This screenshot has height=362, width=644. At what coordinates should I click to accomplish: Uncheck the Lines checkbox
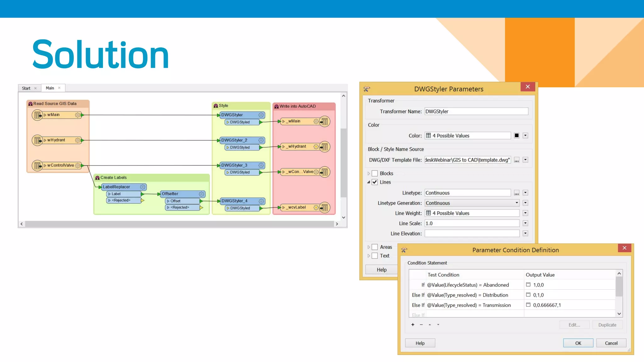(x=375, y=182)
